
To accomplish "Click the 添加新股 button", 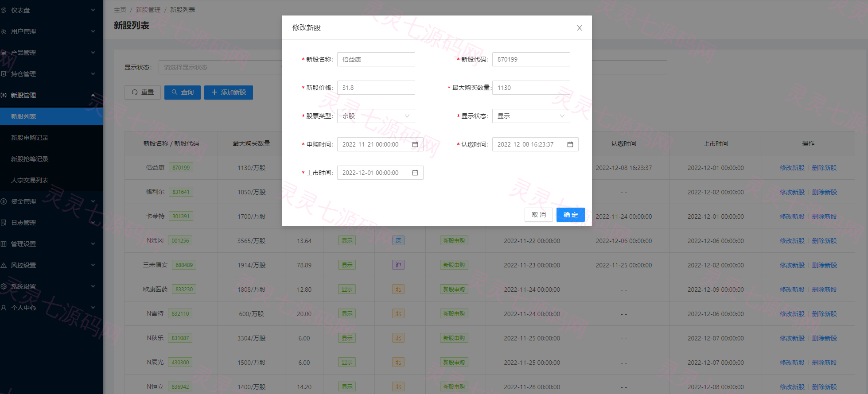I will click(229, 93).
